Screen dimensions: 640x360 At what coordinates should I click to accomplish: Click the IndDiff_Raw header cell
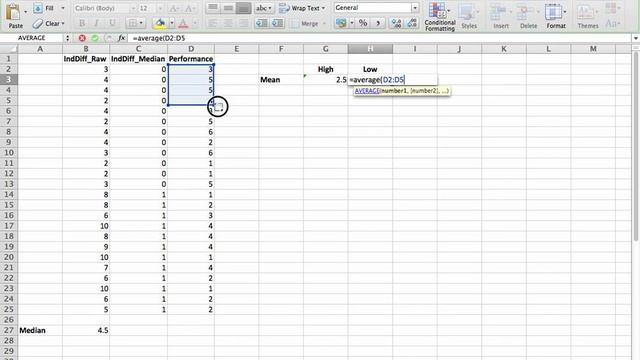click(86, 59)
